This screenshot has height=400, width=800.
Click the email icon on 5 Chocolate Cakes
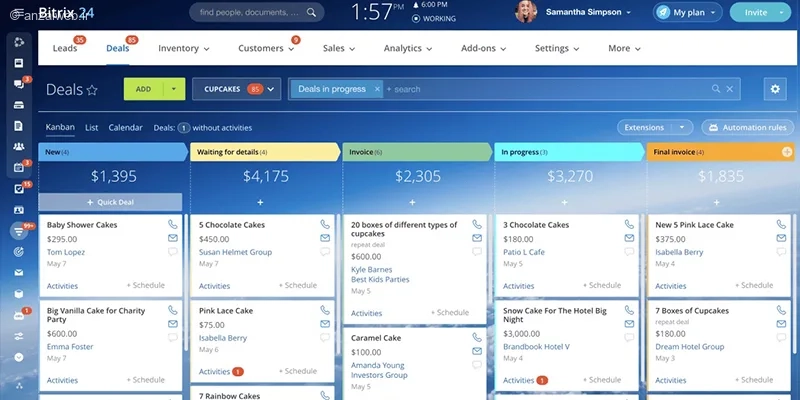[325, 238]
